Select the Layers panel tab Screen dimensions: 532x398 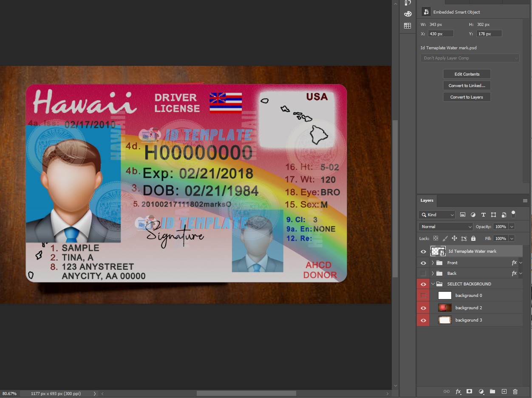[427, 200]
